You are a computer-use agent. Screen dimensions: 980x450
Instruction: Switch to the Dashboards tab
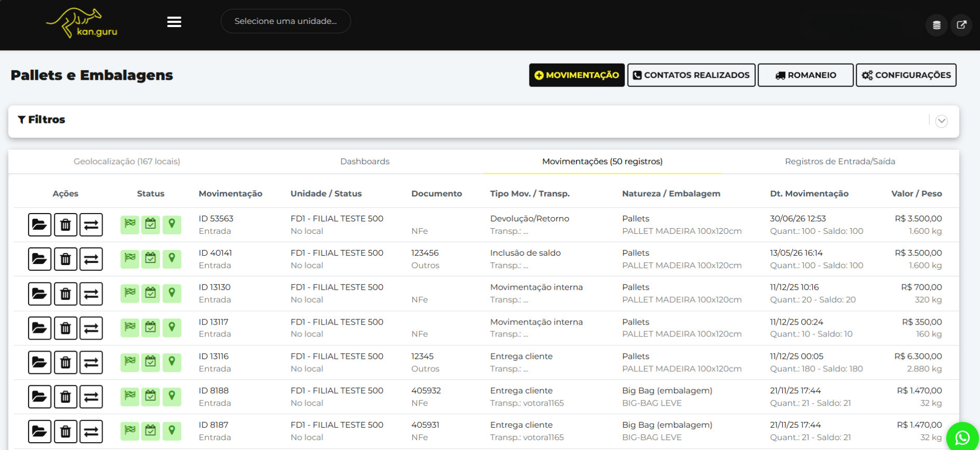(x=365, y=161)
